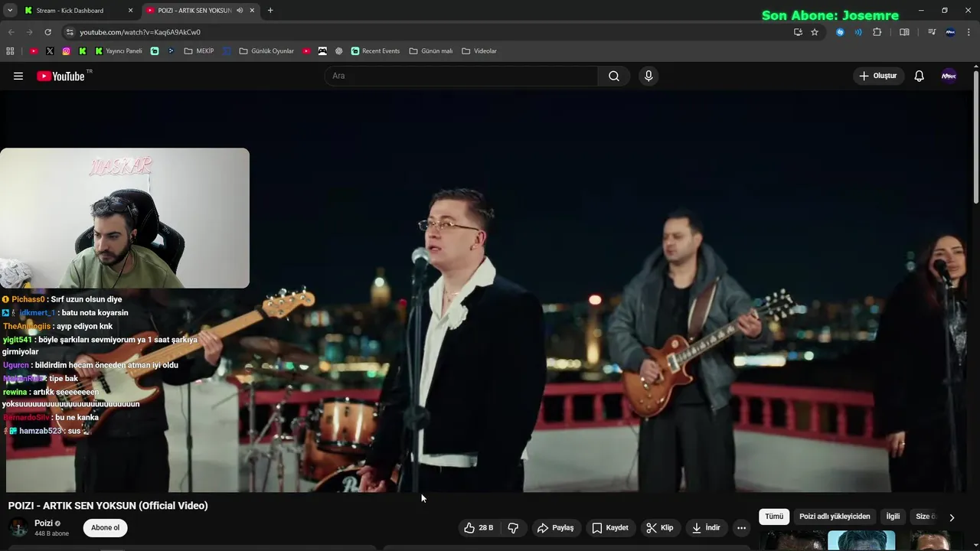Open the media controls music icon
980x551 pixels.
pos(932,32)
